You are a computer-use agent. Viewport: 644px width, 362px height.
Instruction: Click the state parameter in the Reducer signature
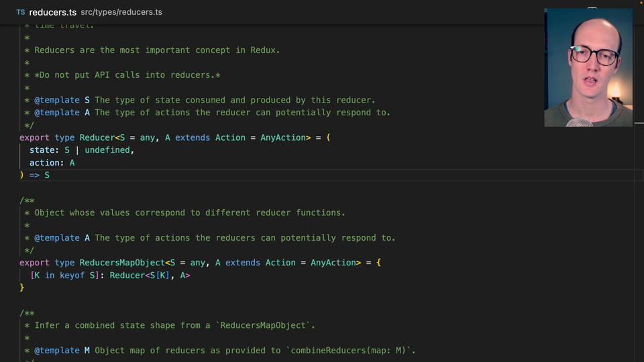[42, 150]
